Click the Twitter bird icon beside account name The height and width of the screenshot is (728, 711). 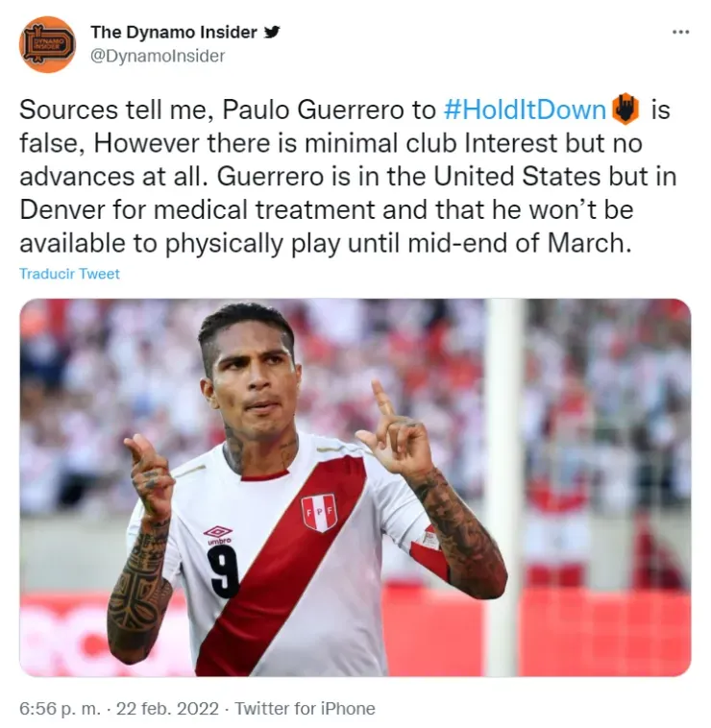(272, 32)
